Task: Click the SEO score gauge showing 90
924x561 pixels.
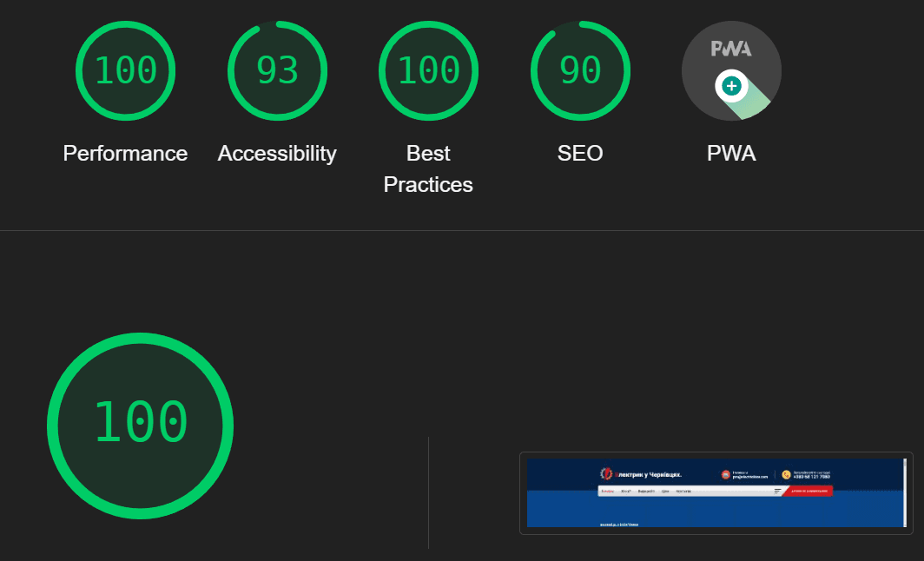Action: [x=580, y=70]
